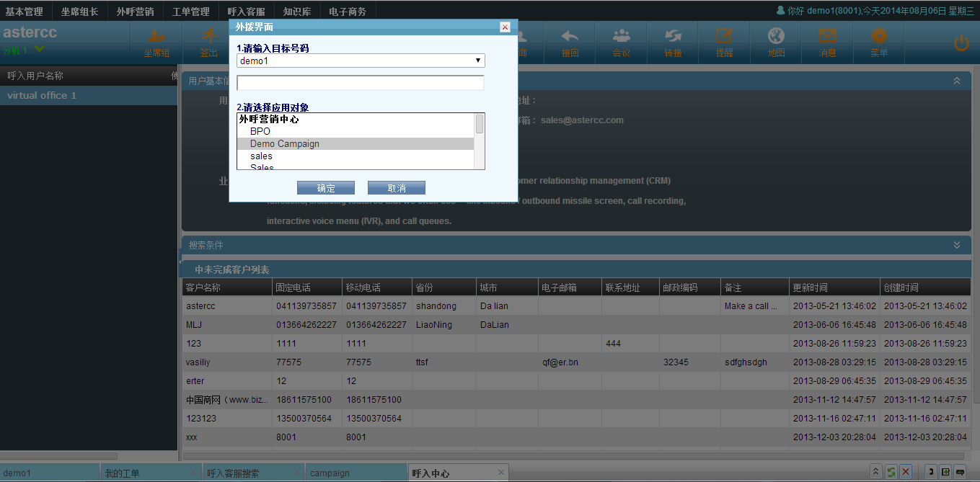This screenshot has width=980, height=482.
Task: Click the orange power logout icon
Action: [961, 43]
